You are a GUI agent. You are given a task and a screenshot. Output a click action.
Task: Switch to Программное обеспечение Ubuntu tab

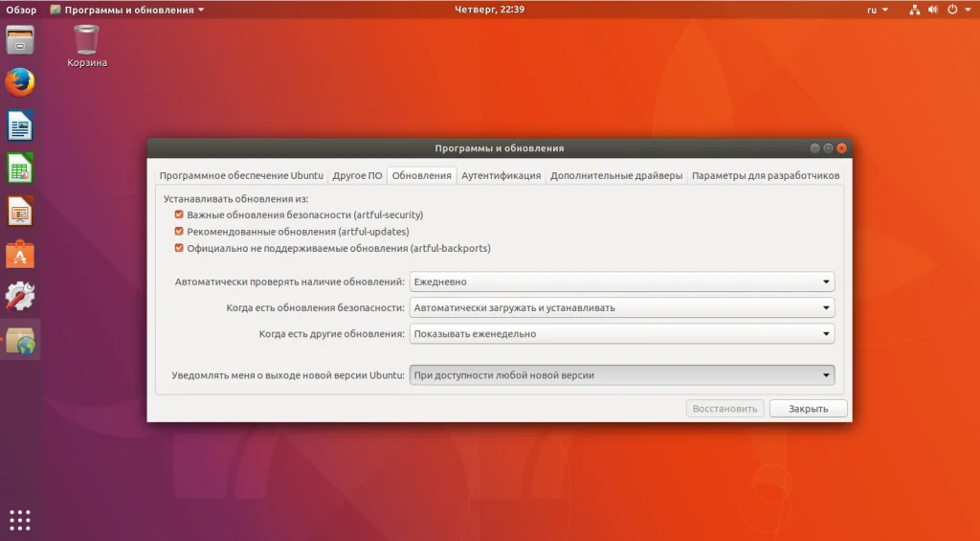(x=241, y=176)
